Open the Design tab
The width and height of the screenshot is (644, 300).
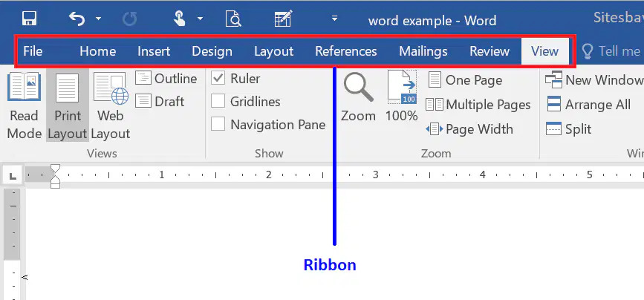coord(212,51)
